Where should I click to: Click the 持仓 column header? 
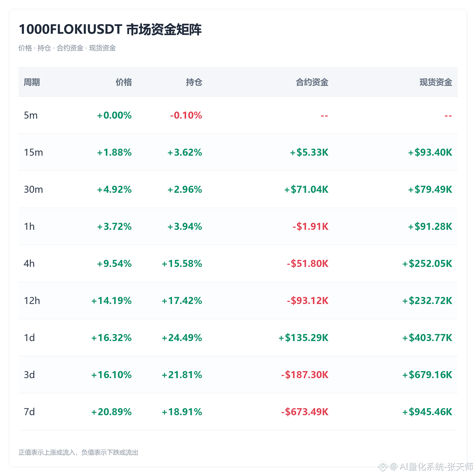194,82
